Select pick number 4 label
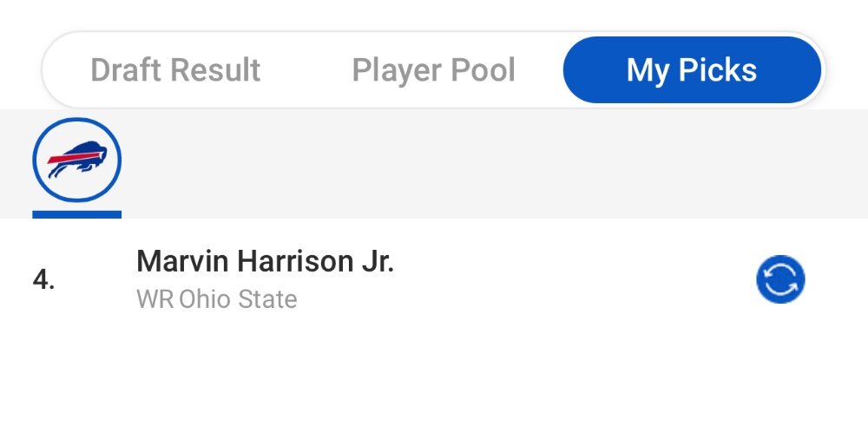 click(x=43, y=280)
